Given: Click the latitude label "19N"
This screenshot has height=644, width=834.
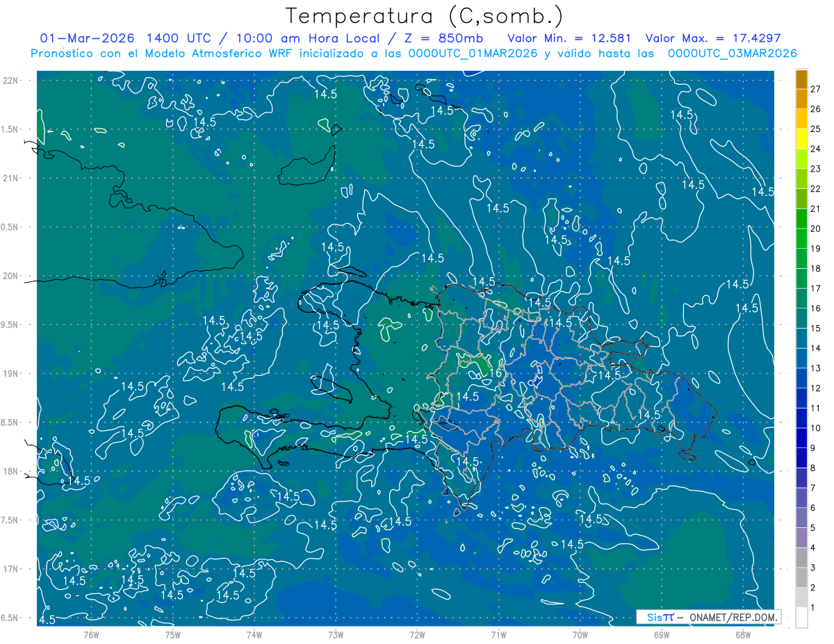Looking at the screenshot, I should [x=10, y=374].
